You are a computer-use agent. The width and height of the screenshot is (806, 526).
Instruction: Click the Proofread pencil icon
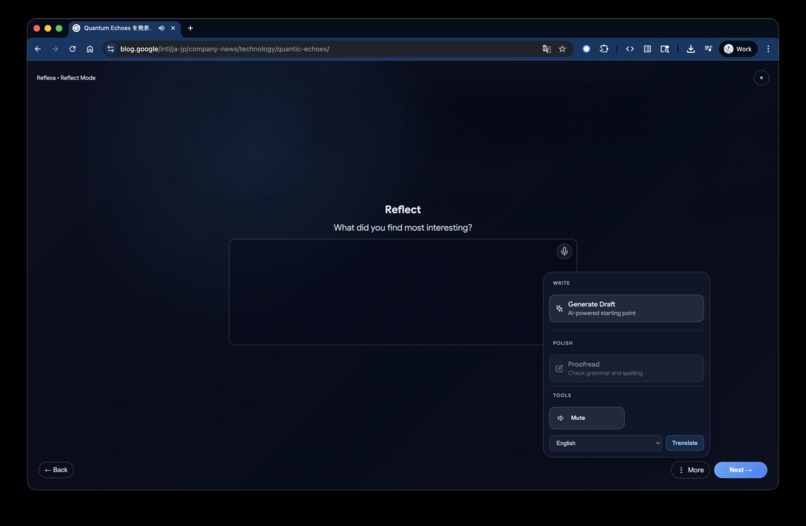point(559,368)
